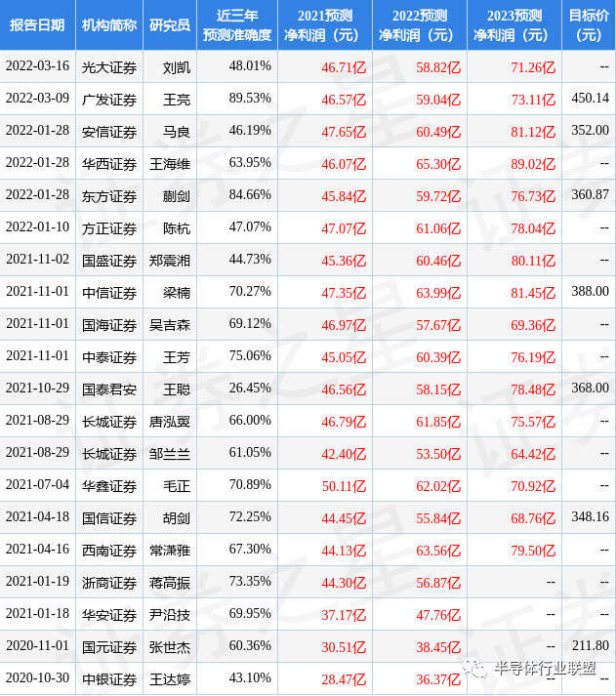
Task: Click researcher name 郑震湘
Action: click(x=170, y=261)
